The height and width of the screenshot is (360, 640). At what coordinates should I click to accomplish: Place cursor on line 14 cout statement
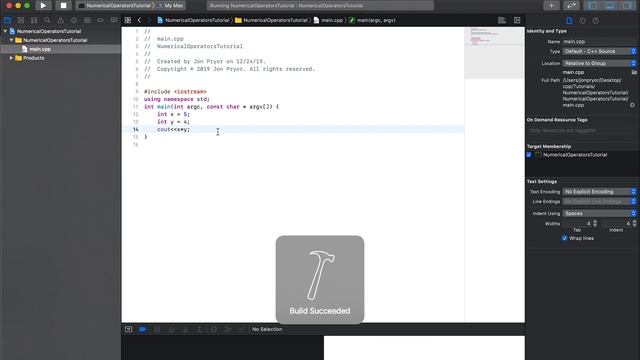[x=173, y=129]
